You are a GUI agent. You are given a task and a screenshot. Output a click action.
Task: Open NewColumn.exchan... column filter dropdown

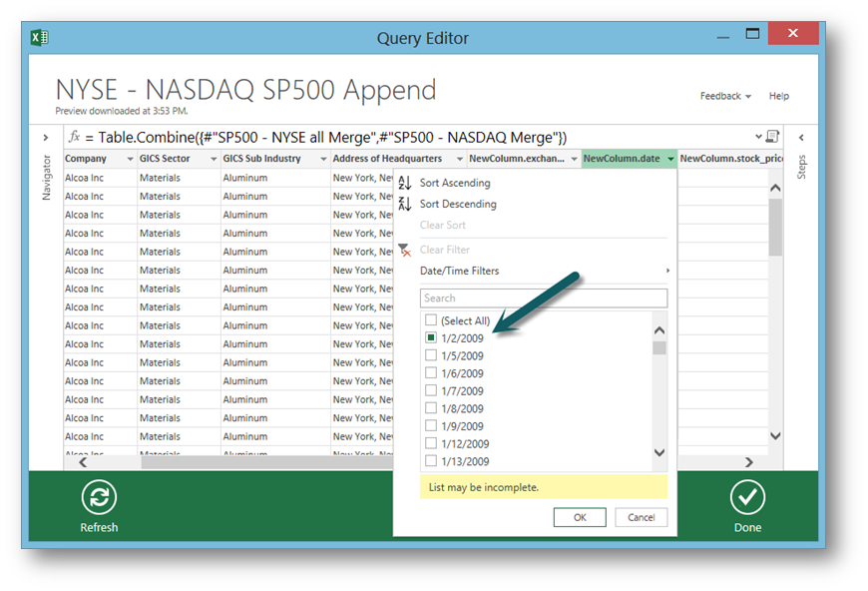pyautogui.click(x=574, y=159)
